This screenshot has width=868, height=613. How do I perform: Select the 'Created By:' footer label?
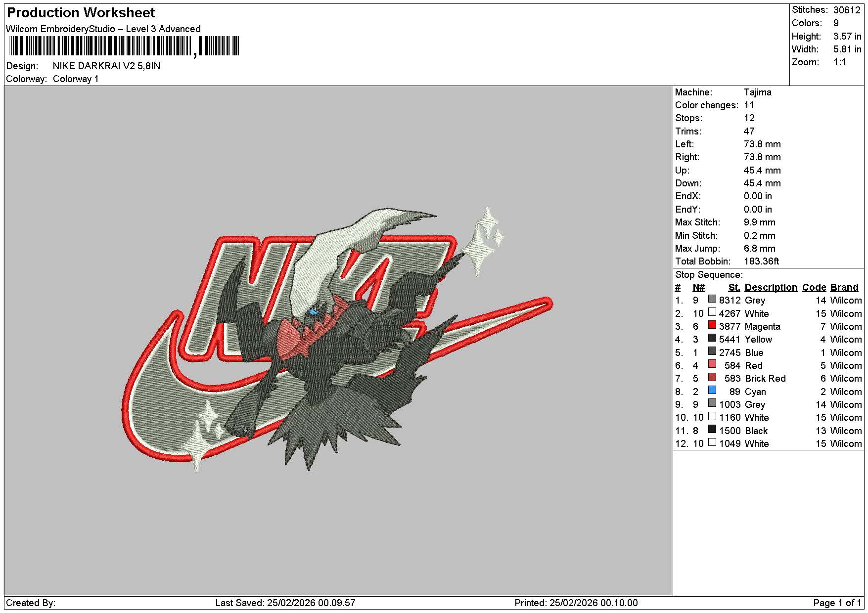(x=31, y=603)
